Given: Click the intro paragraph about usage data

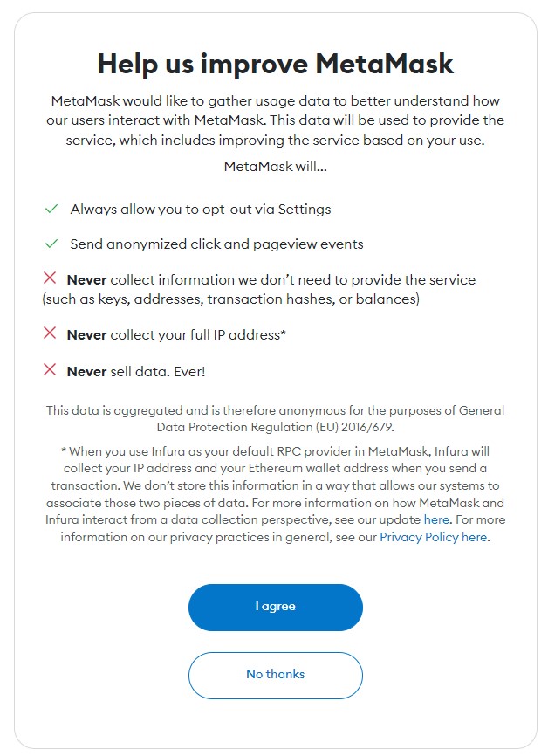Looking at the screenshot, I should click(x=275, y=120).
